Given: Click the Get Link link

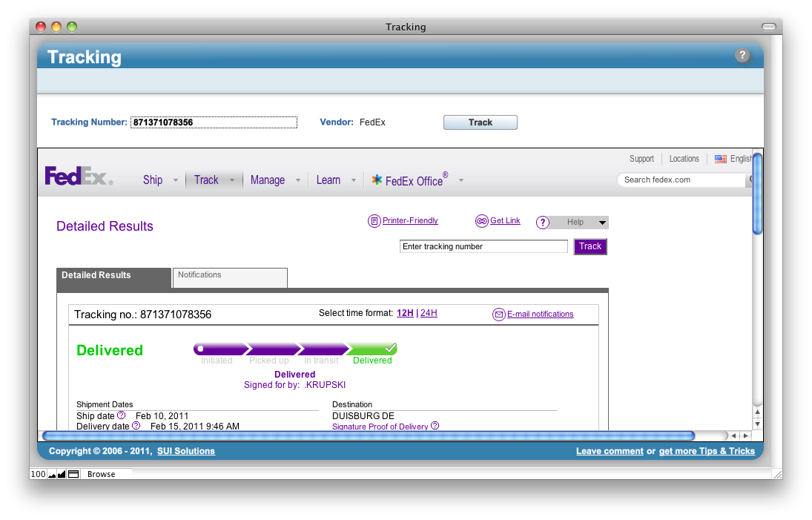Looking at the screenshot, I should (506, 220).
